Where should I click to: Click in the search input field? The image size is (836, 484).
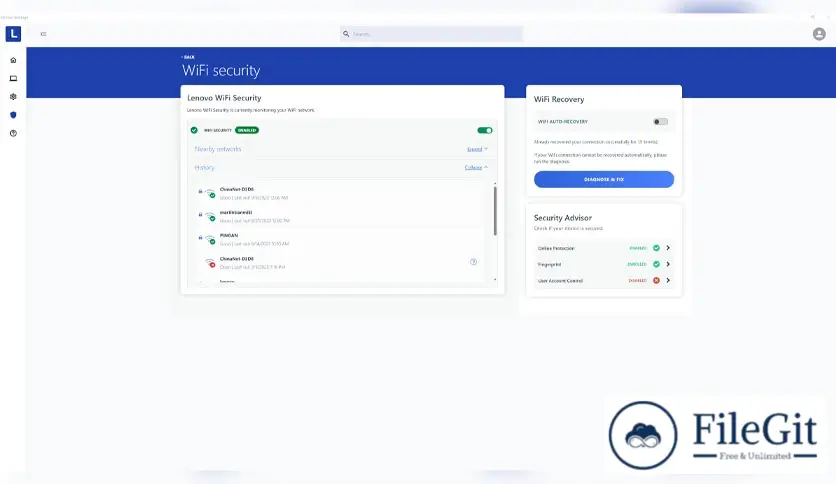(x=432, y=34)
